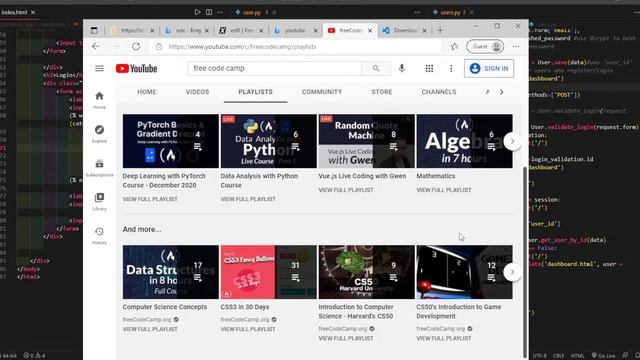The image size is (640, 360).
Task: Open the CHANNELS channel tab
Action: pyautogui.click(x=439, y=92)
